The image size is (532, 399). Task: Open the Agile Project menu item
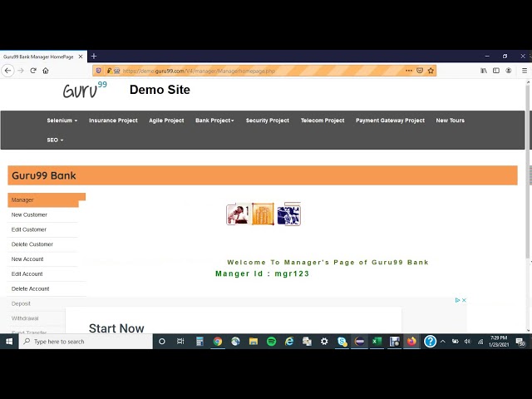pos(166,121)
